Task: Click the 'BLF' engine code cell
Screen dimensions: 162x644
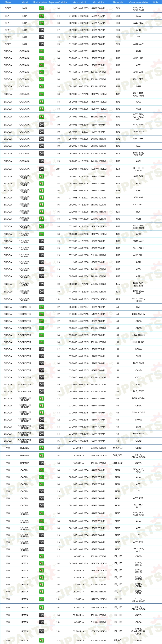Action: click(x=138, y=211)
